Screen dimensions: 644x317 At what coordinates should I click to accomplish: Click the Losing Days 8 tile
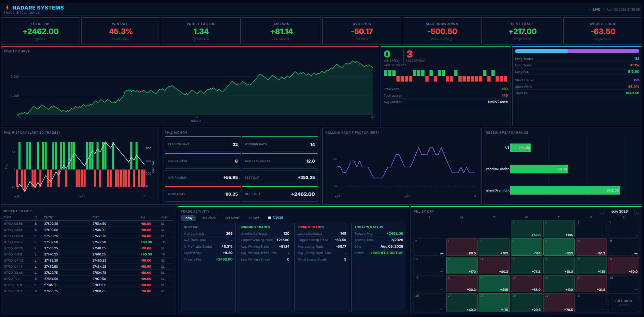point(203,161)
